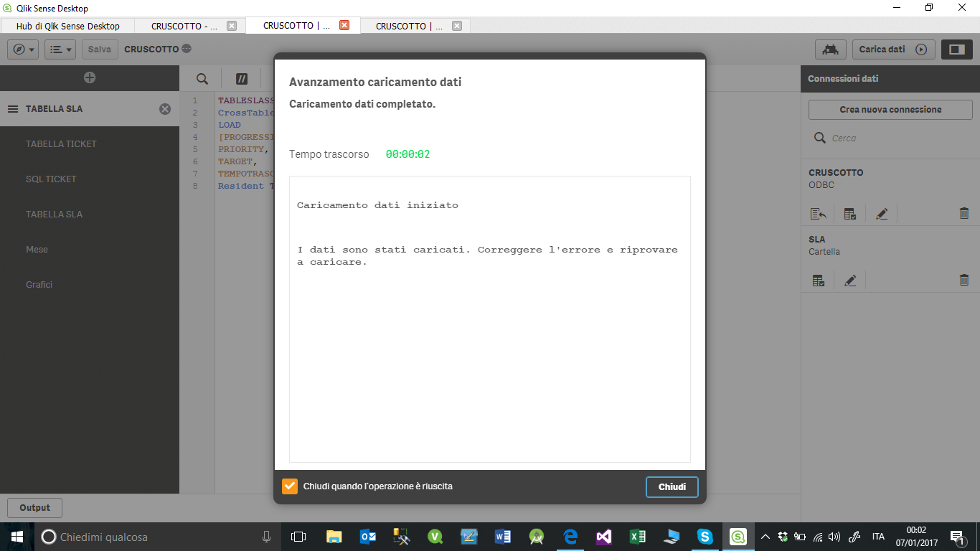This screenshot has height=551, width=980.
Task: Select data from SLA folder connection
Action: coord(818,281)
